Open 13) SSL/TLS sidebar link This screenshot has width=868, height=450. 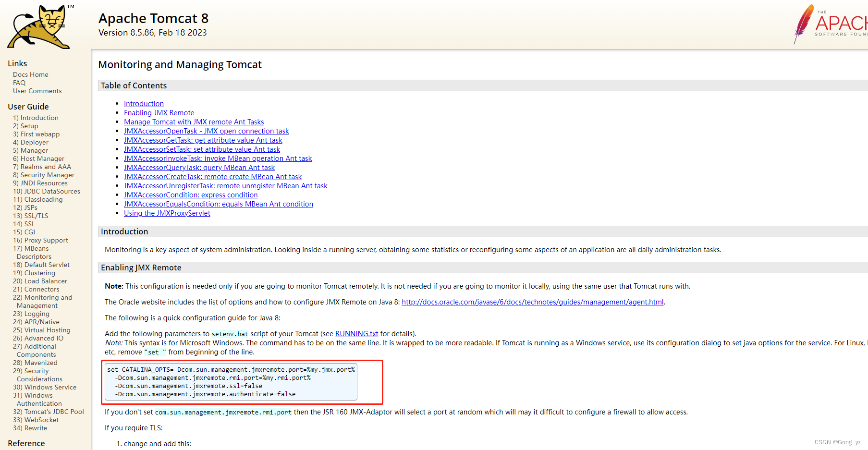coord(31,216)
